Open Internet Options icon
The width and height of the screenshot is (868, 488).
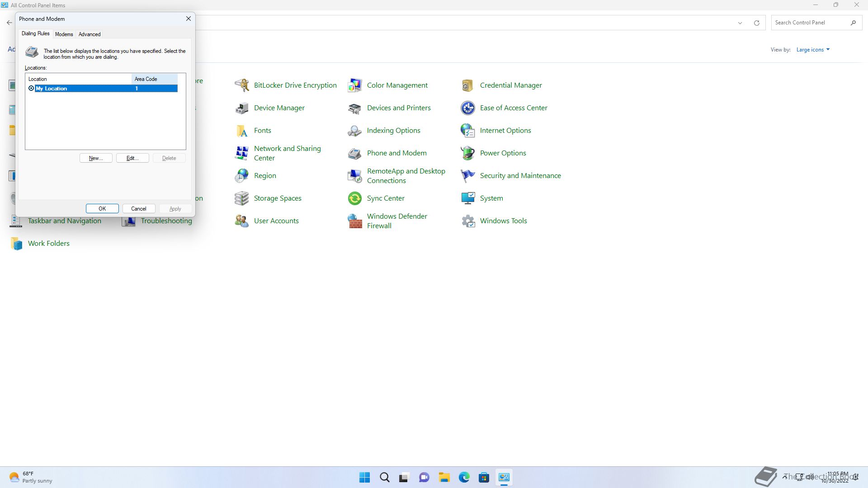click(x=468, y=130)
